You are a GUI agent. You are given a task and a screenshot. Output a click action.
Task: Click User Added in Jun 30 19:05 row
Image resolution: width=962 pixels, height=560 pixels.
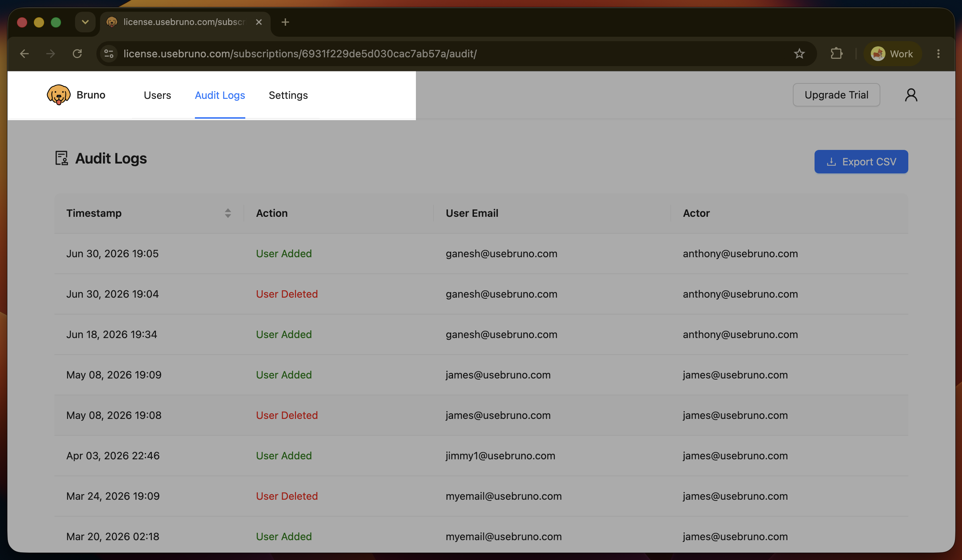pyautogui.click(x=284, y=254)
